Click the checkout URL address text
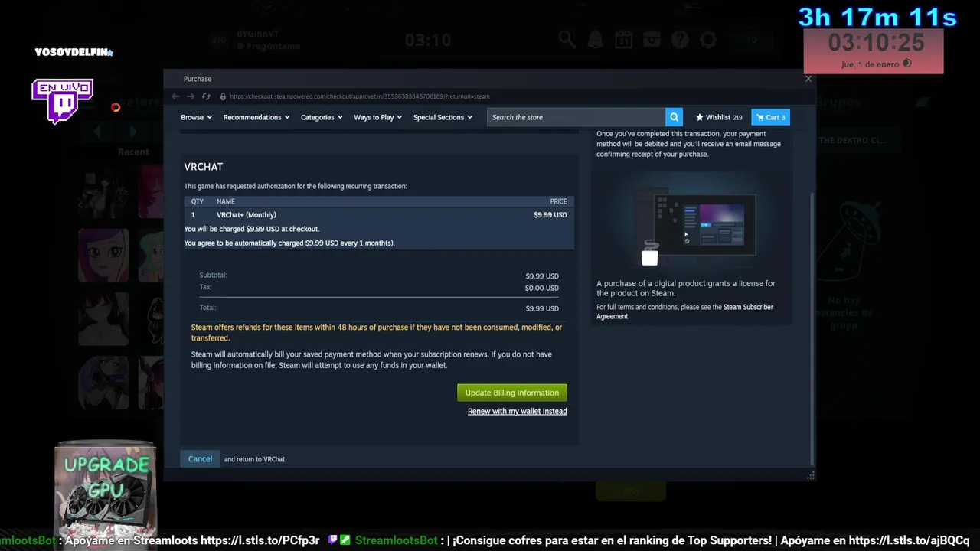Image resolution: width=980 pixels, height=551 pixels. pos(360,96)
